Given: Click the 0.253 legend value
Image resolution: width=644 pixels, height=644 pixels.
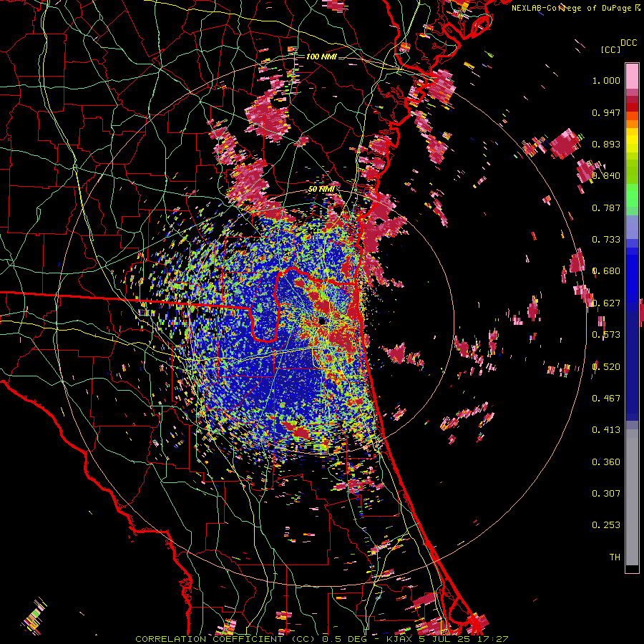Looking at the screenshot, I should pos(606,525).
